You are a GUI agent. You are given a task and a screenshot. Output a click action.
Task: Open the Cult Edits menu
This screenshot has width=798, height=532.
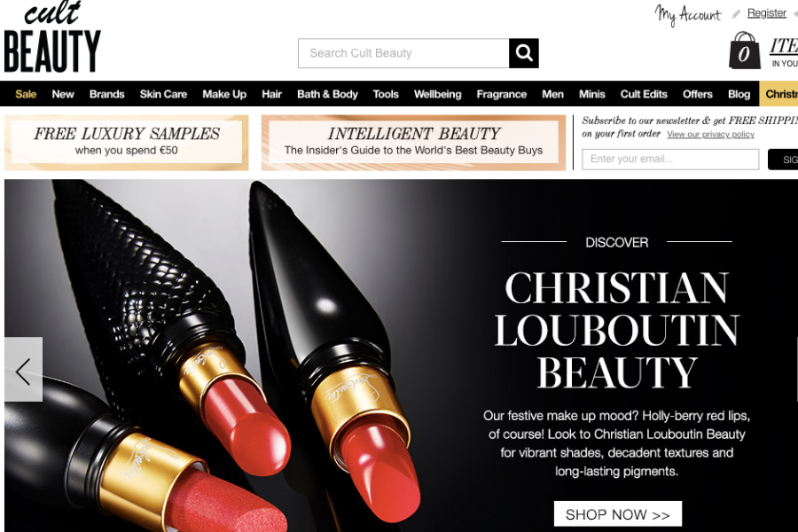tap(644, 94)
